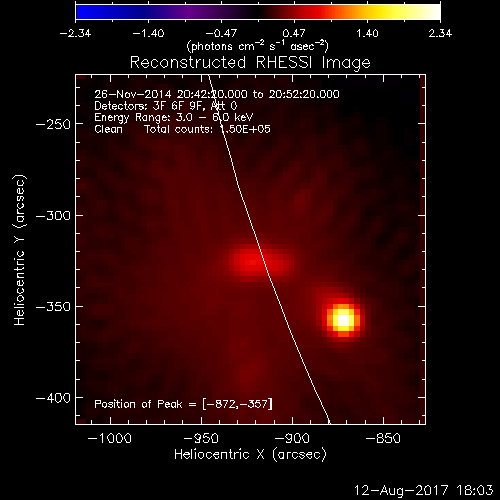Click the -400 Y axis tick label
500x500 pixels.
point(53,398)
